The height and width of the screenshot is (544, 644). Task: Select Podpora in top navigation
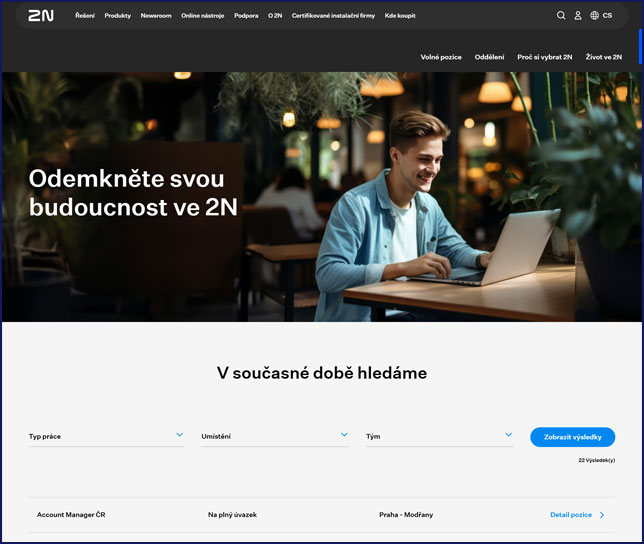(246, 16)
